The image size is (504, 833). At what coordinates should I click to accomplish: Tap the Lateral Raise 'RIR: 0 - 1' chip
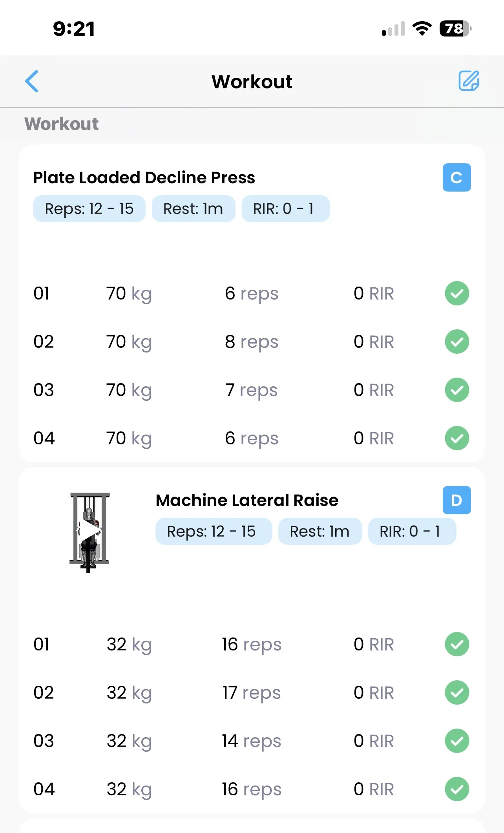click(412, 532)
